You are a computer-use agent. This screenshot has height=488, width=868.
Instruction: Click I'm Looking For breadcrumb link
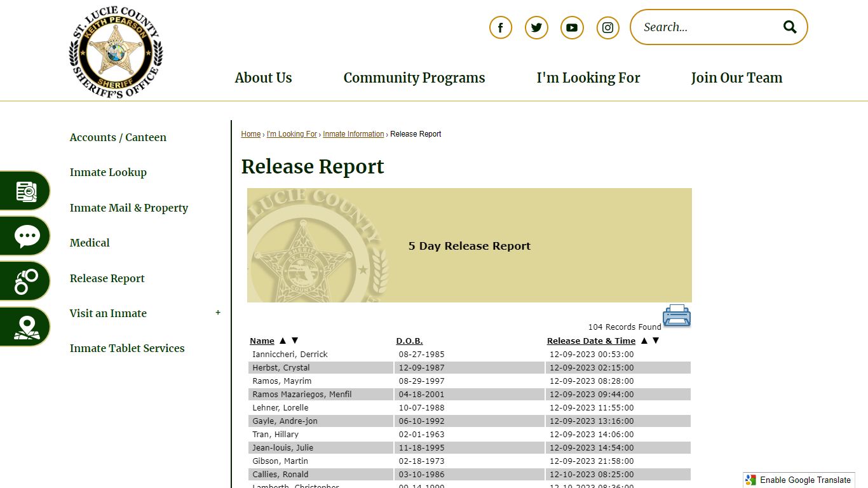292,134
